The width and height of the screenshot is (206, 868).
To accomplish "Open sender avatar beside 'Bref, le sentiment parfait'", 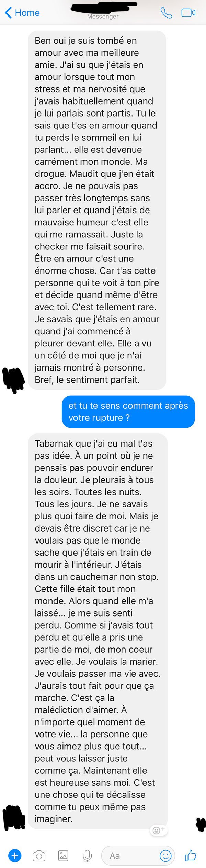I will pos(13,380).
